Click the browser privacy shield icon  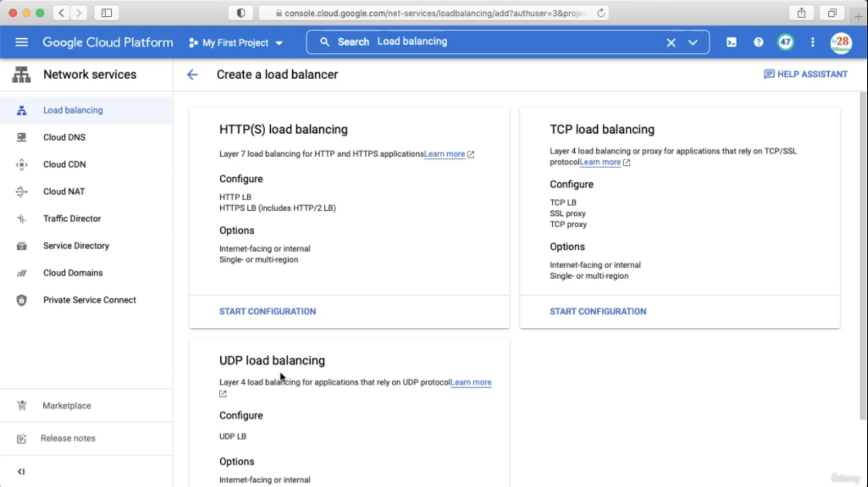pyautogui.click(x=241, y=13)
